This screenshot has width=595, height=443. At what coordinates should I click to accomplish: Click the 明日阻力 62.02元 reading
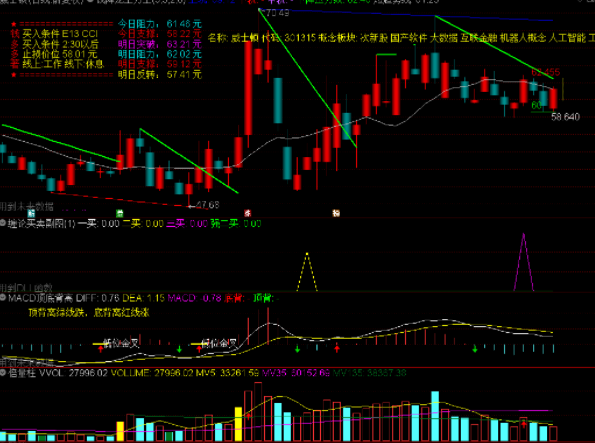(159, 54)
